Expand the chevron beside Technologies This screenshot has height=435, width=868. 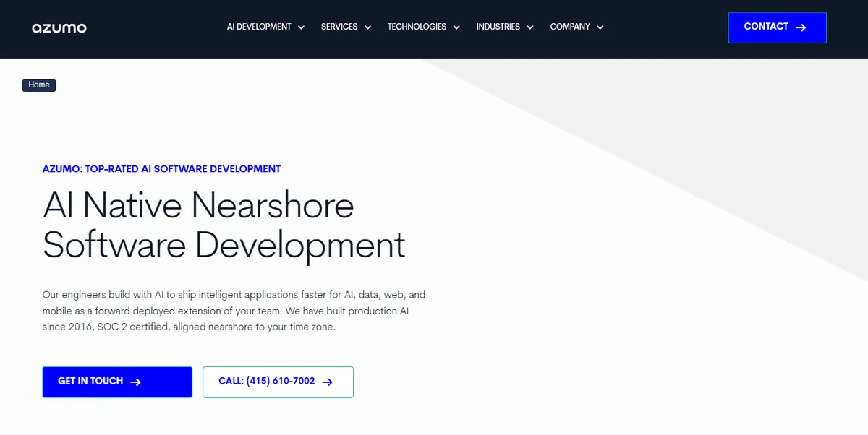click(456, 27)
